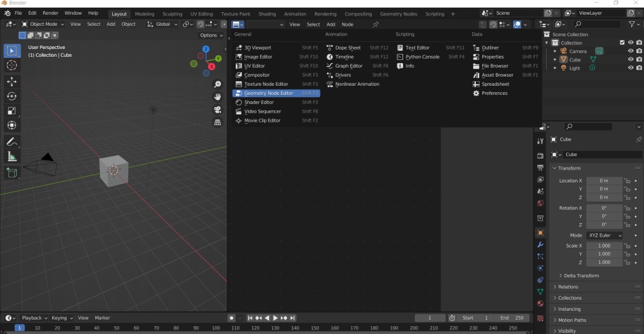Viewport: 644px width, 334px height.
Task: Open the Object Data properties green triangle tab
Action: click(540, 291)
